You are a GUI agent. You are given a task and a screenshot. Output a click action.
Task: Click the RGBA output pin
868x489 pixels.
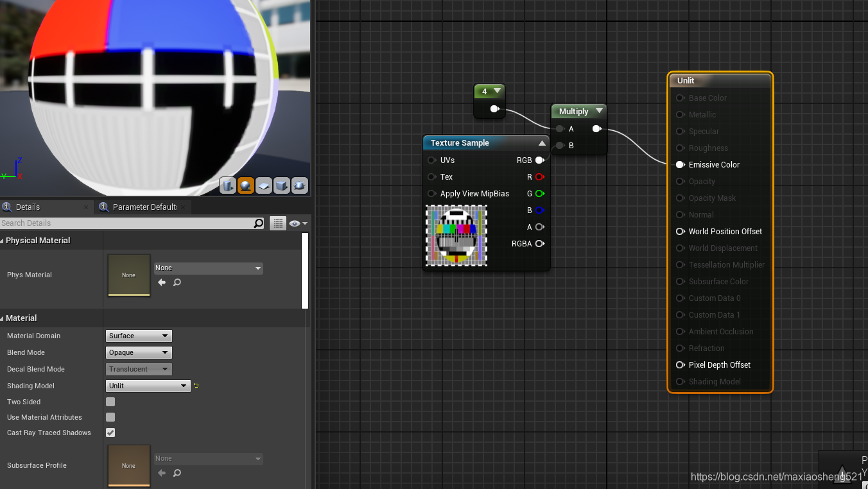click(x=539, y=244)
